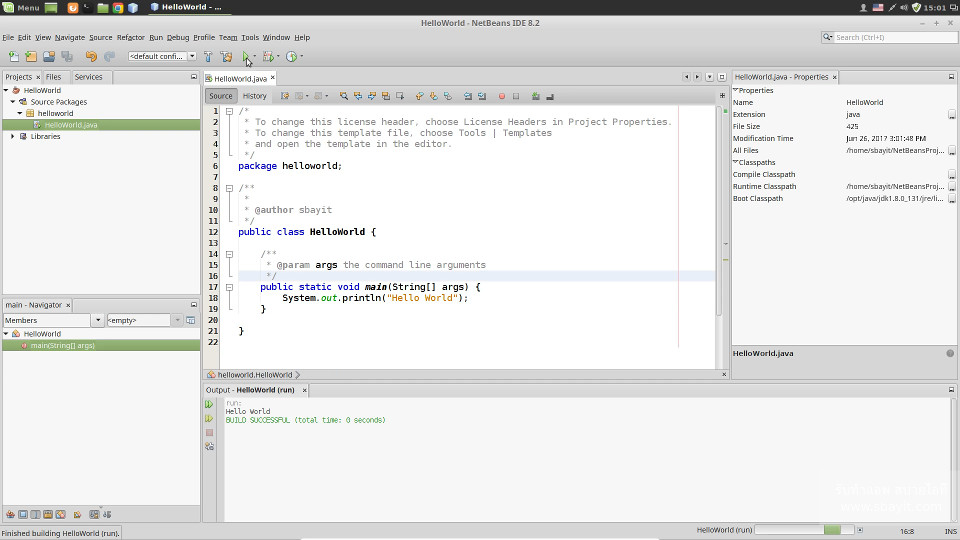Viewport: 960px width, 540px height.
Task: Click the Previous Bookmark icon
Action: 419,96
